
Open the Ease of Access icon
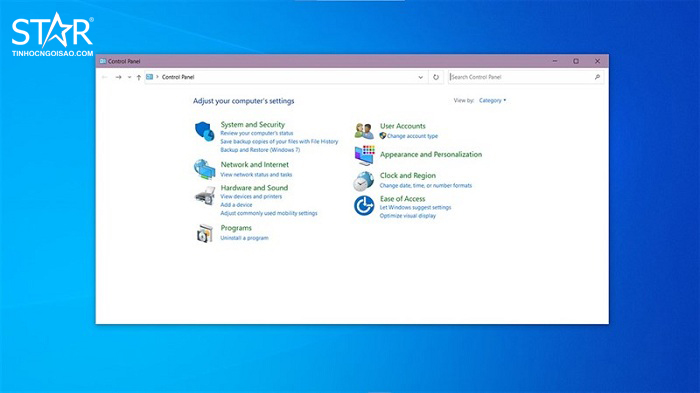coord(364,205)
